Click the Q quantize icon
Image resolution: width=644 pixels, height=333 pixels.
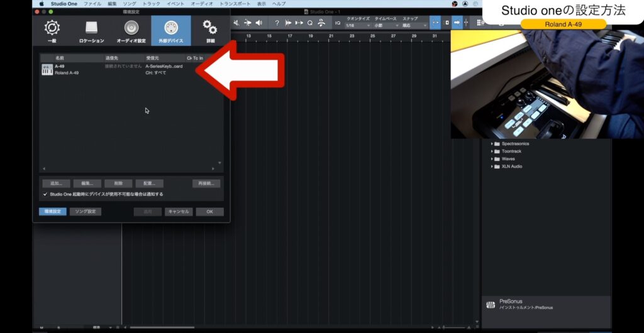click(310, 23)
